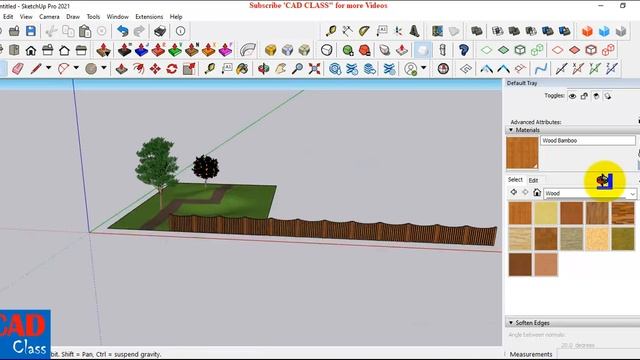
Task: Pick the pale yellow wood swatch
Action: tap(546, 213)
